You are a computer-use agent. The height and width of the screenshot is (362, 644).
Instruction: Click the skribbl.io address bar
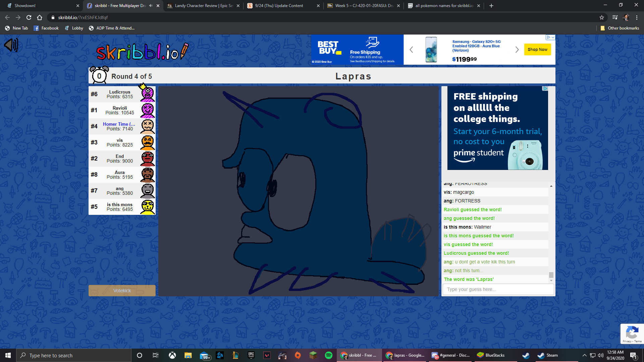(322, 17)
